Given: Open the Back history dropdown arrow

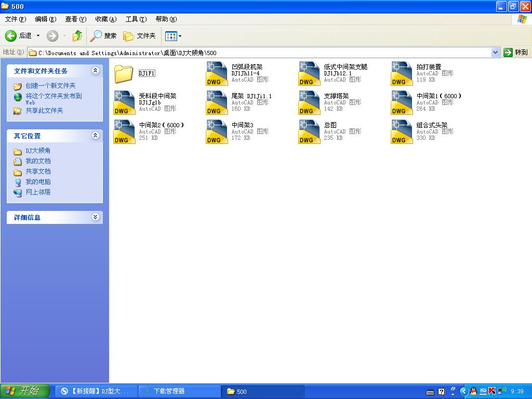Looking at the screenshot, I should click(38, 36).
